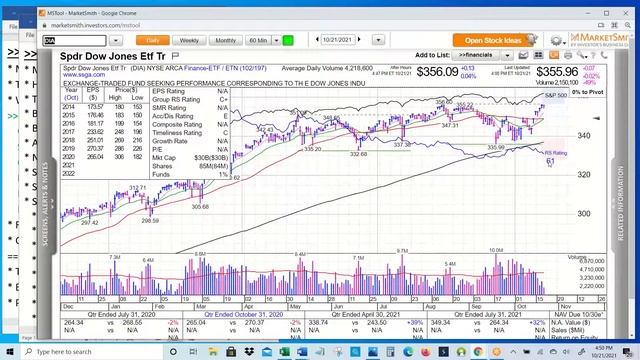Go to previous date with left arrow
640x360 pixels.
click(x=317, y=40)
